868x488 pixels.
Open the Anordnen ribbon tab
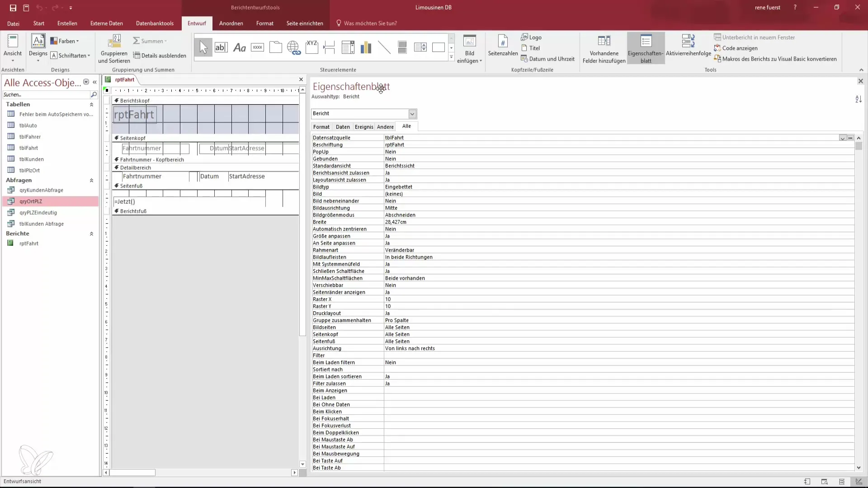pyautogui.click(x=231, y=23)
